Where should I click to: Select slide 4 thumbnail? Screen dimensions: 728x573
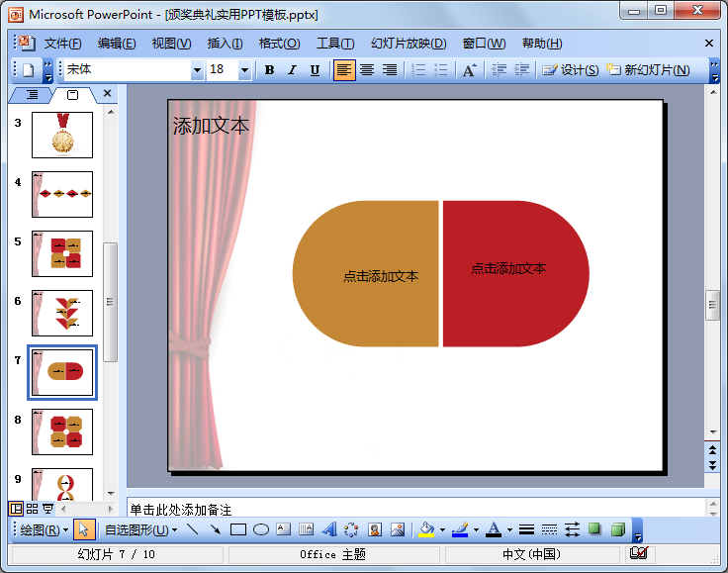[62, 194]
